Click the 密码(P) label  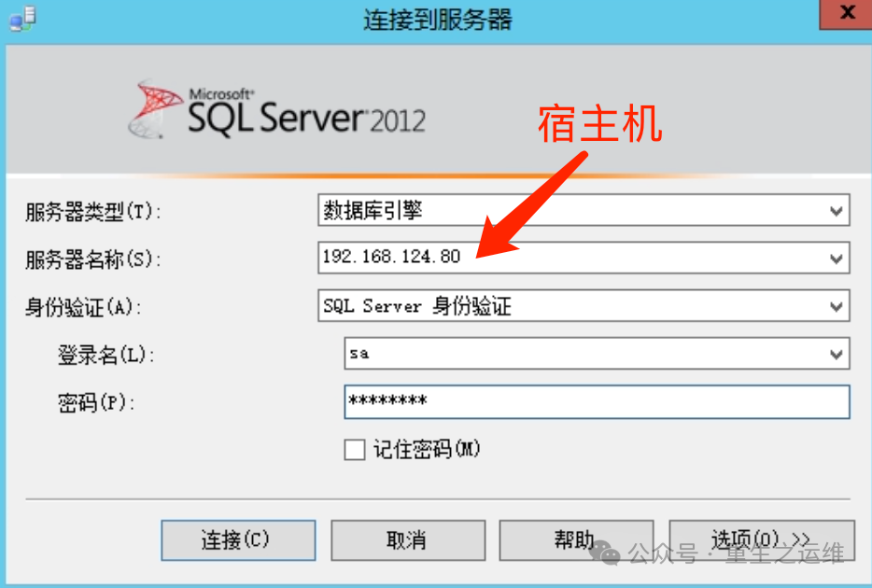96,403
